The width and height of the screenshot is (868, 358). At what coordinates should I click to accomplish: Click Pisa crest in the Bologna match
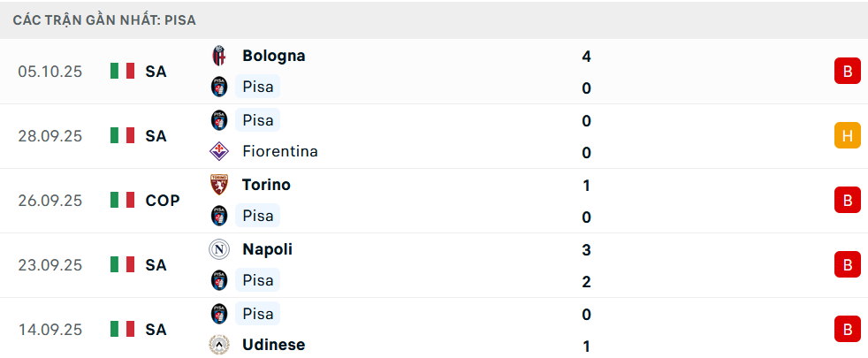coord(219,87)
